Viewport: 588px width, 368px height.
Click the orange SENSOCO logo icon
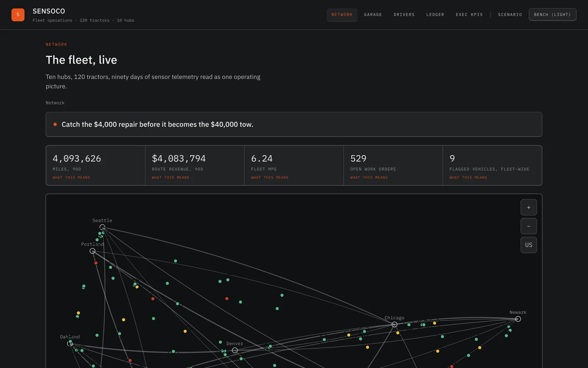coord(18,15)
